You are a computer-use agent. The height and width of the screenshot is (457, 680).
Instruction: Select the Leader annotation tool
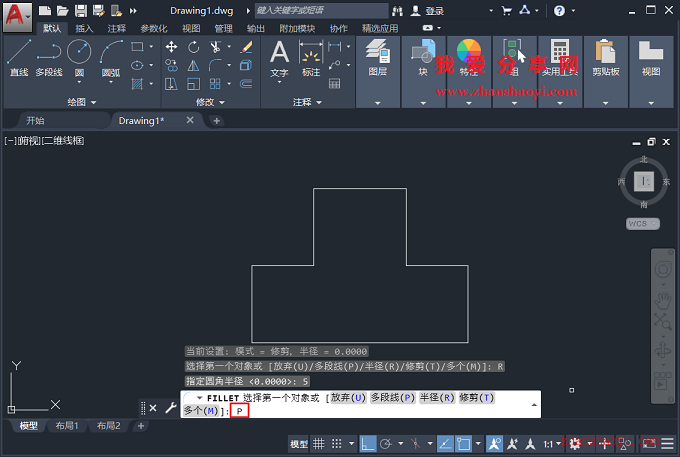pos(334,65)
